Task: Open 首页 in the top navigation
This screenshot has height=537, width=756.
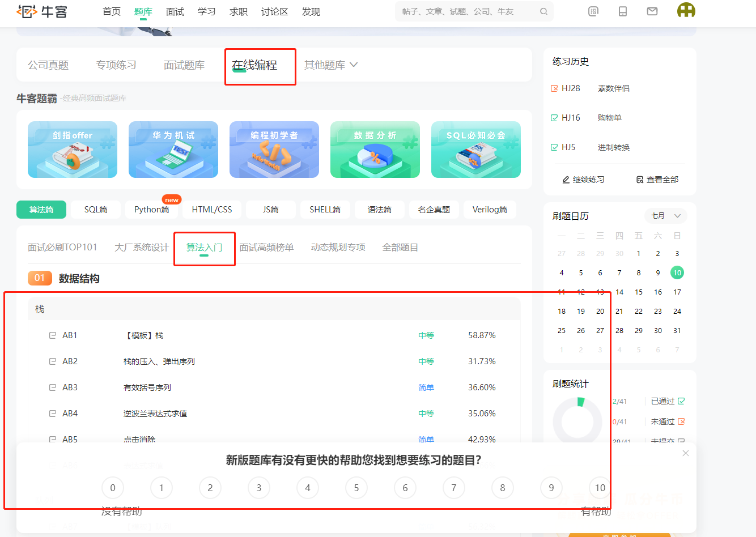Action: [x=112, y=11]
